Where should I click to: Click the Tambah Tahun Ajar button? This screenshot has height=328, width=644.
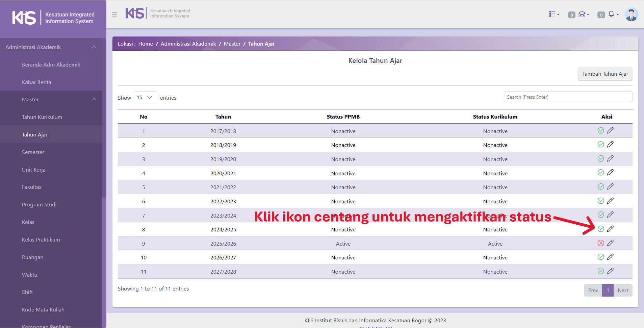pos(605,74)
